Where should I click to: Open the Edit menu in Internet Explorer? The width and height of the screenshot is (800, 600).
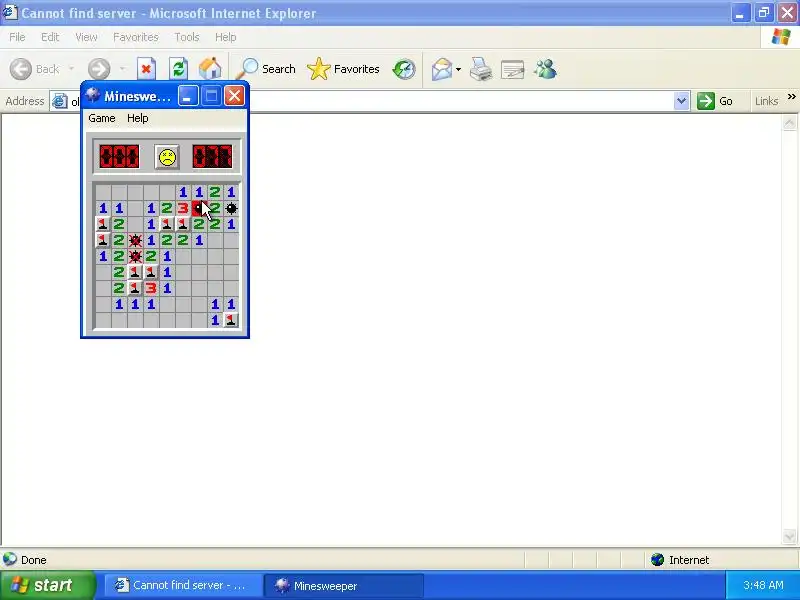point(50,37)
